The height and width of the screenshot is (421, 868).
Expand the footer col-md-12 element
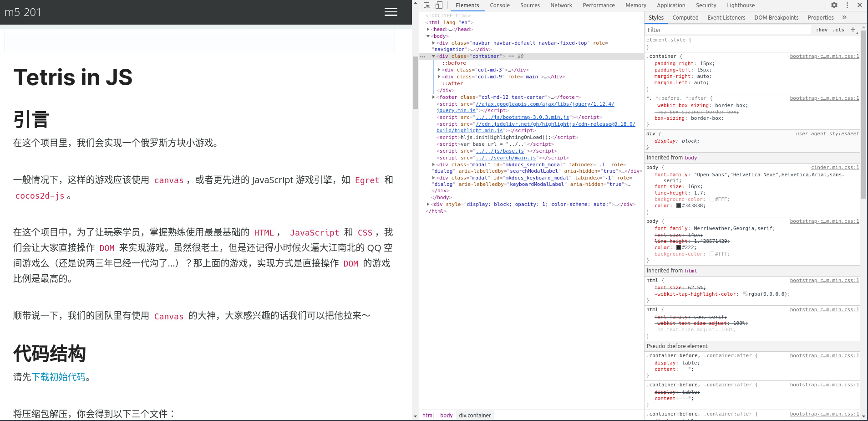pyautogui.click(x=433, y=98)
